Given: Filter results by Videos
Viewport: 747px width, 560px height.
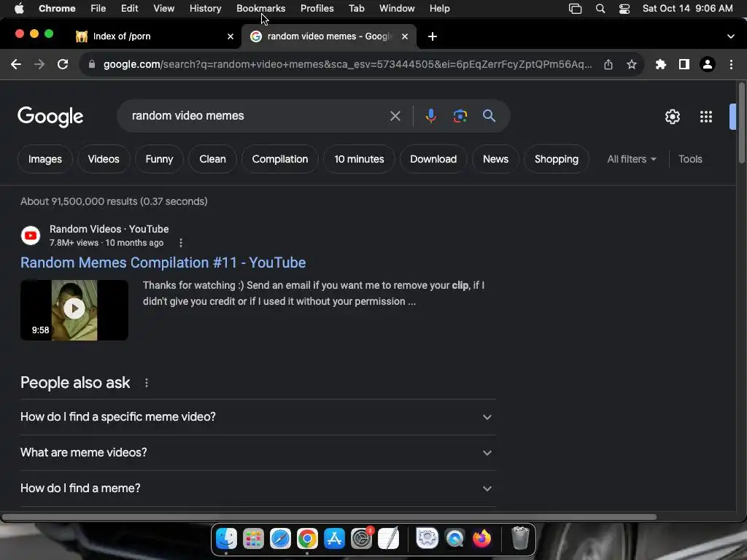Looking at the screenshot, I should pyautogui.click(x=104, y=159).
